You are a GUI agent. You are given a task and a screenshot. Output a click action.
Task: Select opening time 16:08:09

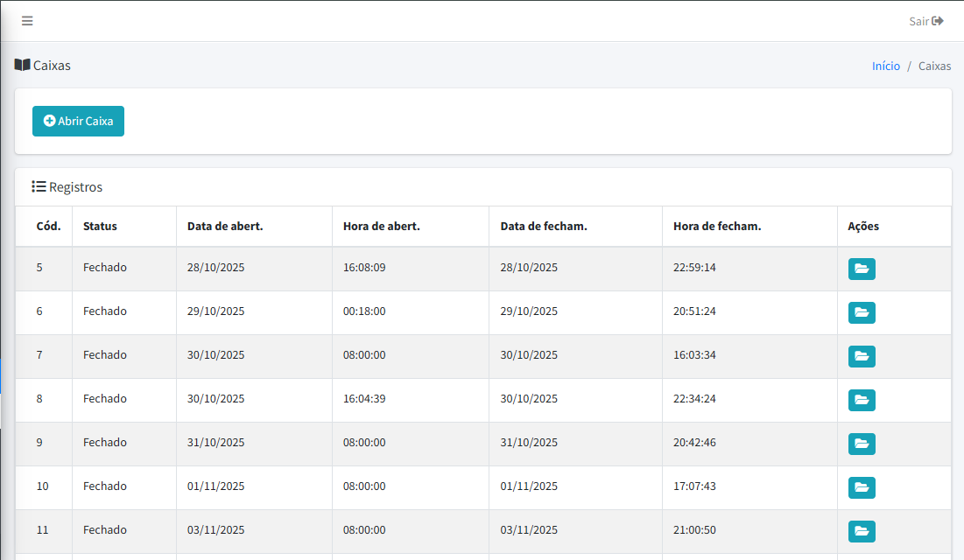click(x=364, y=268)
